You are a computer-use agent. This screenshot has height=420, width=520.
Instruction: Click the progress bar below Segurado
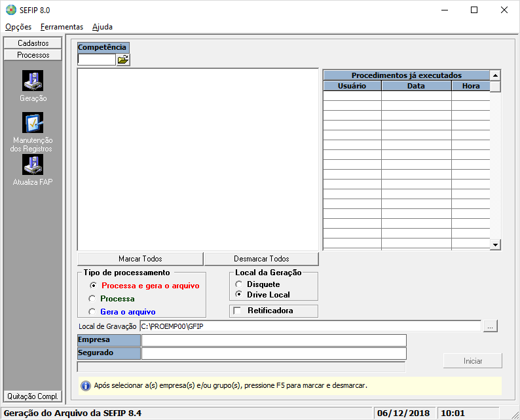click(x=241, y=366)
